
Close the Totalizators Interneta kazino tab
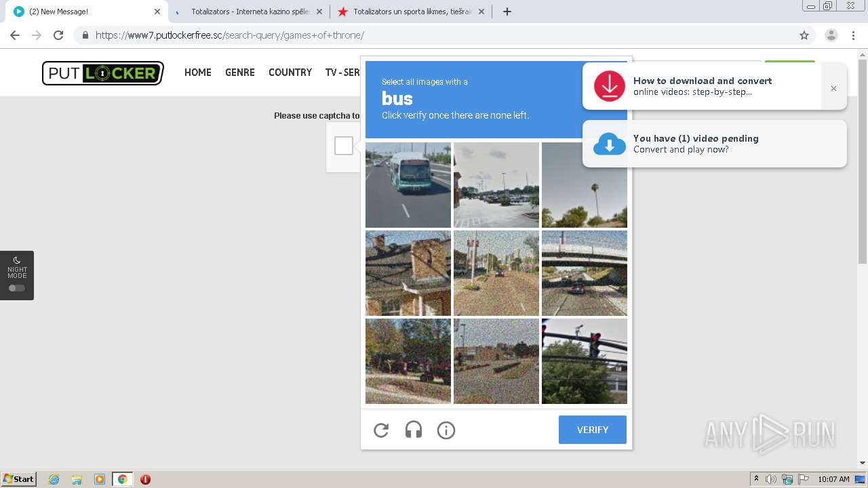[x=319, y=12]
